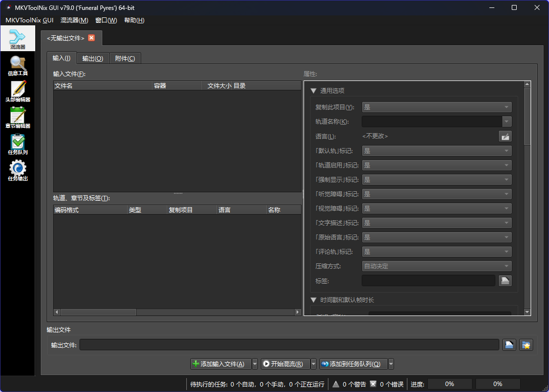Open the 轨道名称(K) combo box arrow
Image resolution: width=549 pixels, height=392 pixels.
[x=507, y=121]
